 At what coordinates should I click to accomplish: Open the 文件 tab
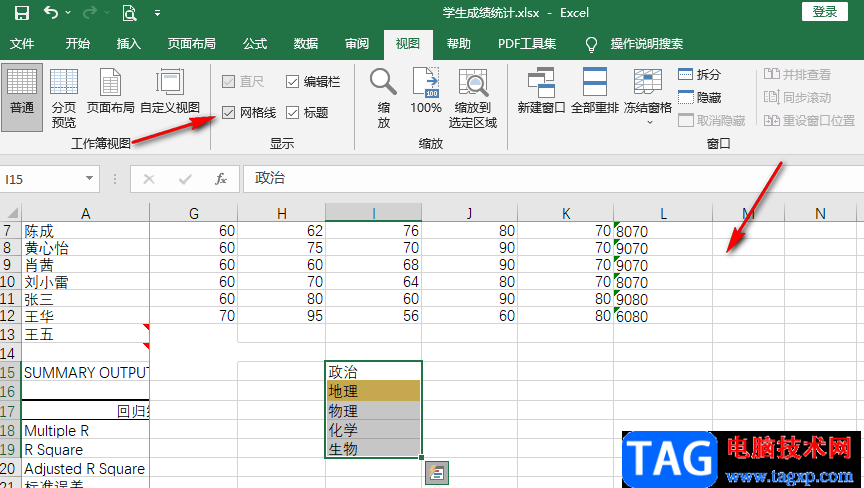coord(22,44)
